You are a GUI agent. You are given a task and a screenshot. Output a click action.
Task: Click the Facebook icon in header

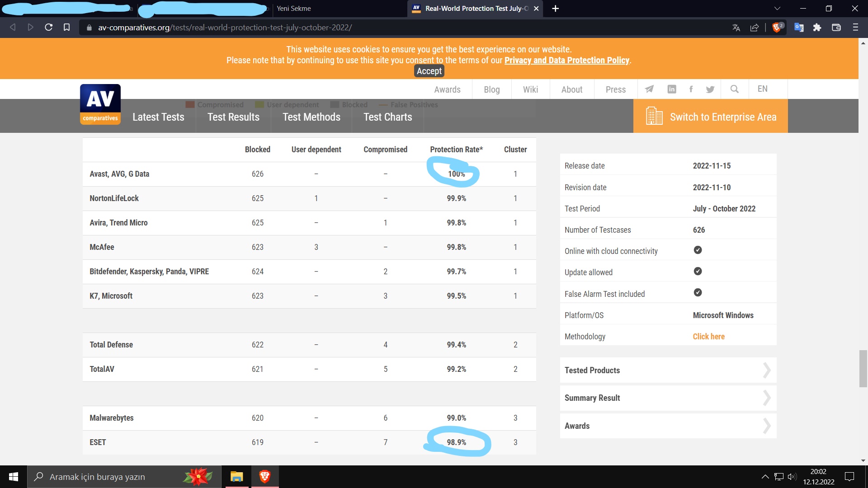coord(691,89)
